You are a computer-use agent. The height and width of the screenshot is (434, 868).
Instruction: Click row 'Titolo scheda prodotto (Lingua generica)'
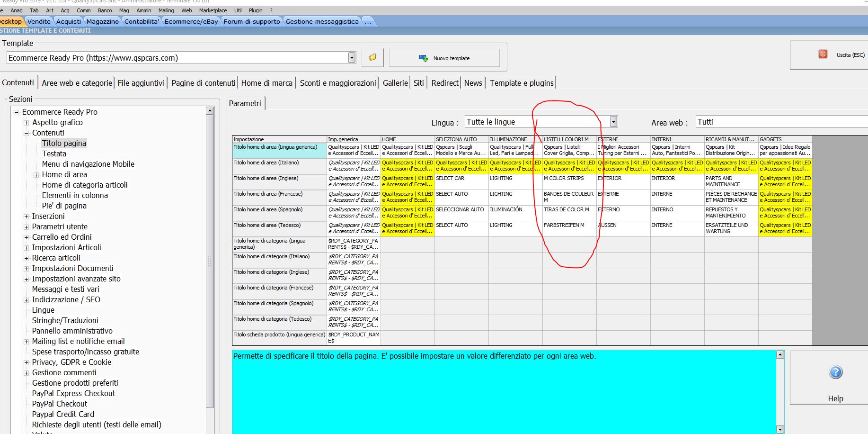click(279, 338)
